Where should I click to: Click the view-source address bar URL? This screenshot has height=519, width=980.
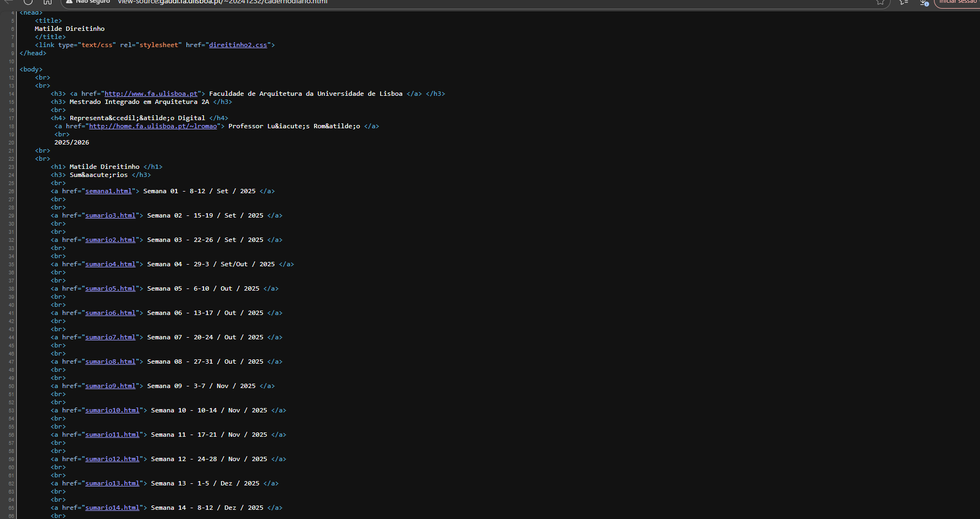tap(222, 2)
